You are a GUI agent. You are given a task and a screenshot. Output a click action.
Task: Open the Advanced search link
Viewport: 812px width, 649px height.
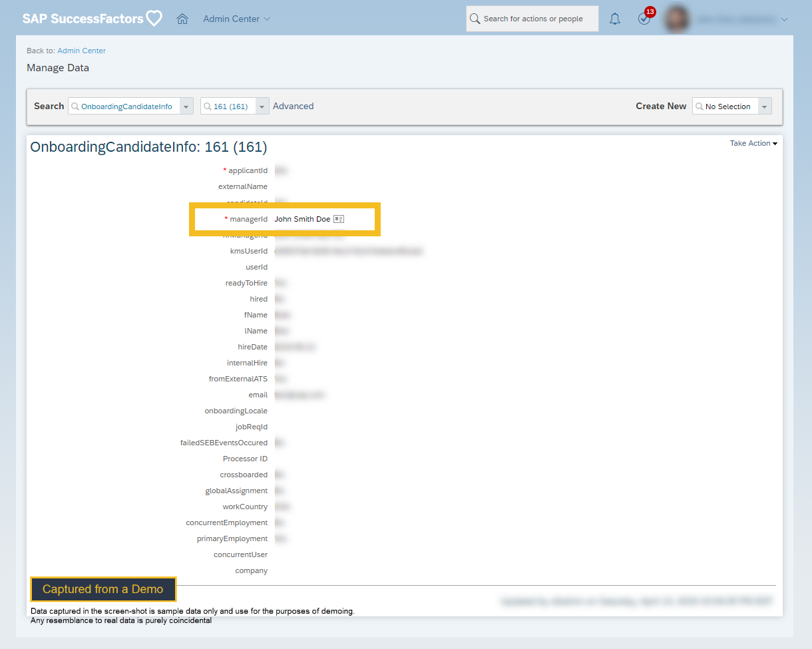pos(293,106)
